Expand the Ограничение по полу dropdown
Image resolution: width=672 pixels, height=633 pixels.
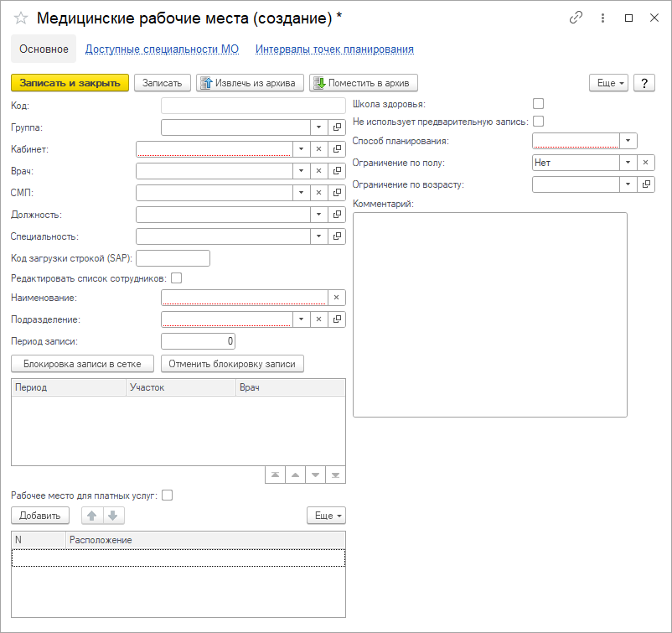click(x=628, y=163)
